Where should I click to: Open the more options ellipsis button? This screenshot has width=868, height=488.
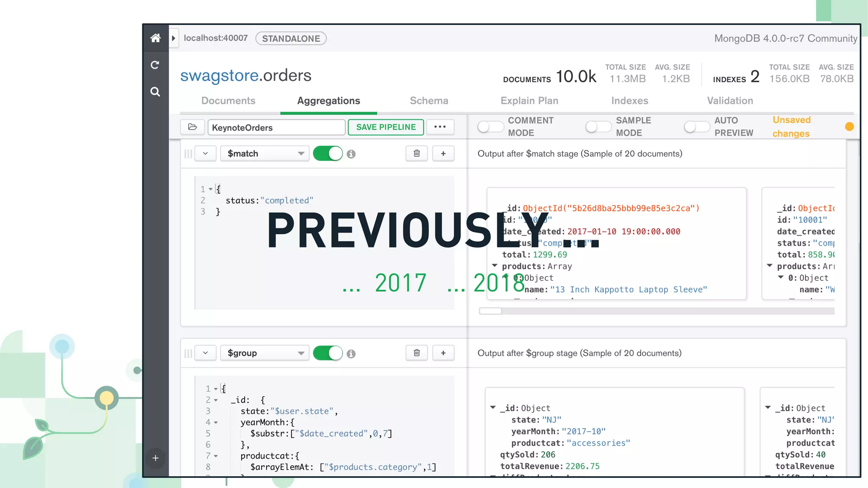[440, 127]
